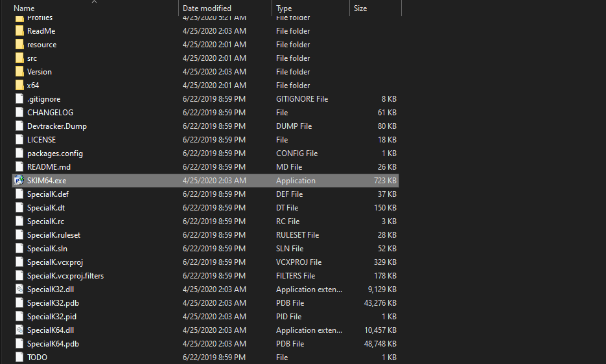Select the Devtracker.Dump file name
Screen dimensions: 606x364
[57, 126]
